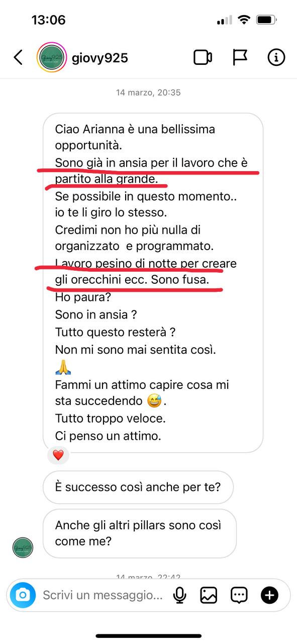
Task: Tap the giovy925 profile picture in header
Action: click(52, 57)
